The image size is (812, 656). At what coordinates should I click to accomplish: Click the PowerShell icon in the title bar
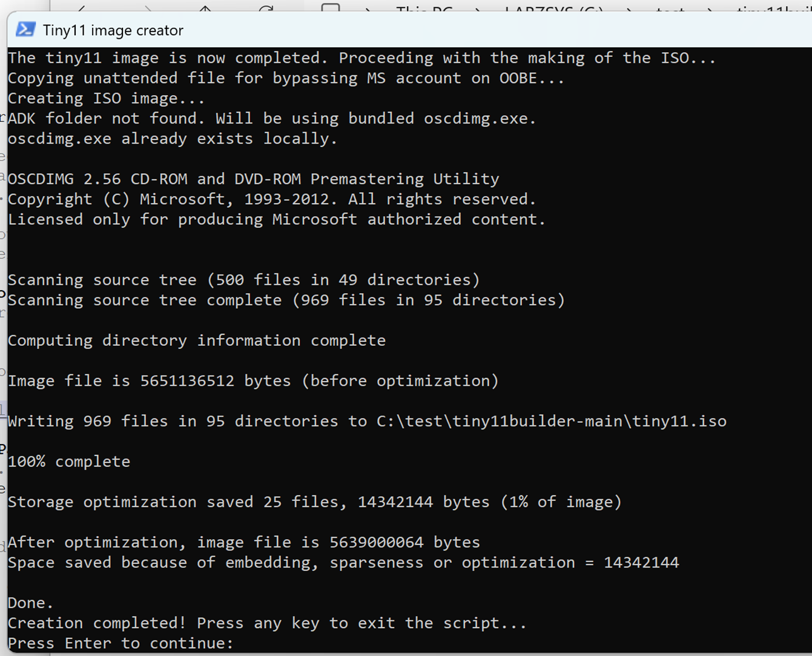(25, 29)
